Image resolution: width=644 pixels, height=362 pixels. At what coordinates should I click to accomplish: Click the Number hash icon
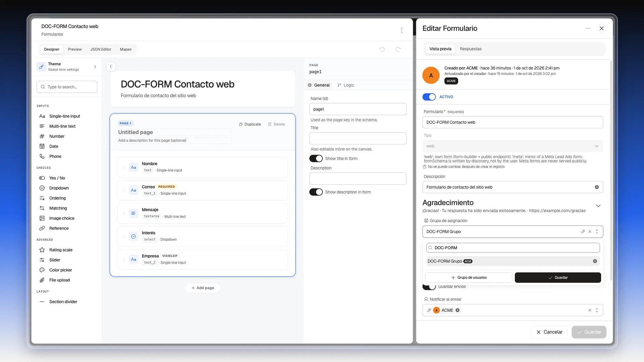click(x=42, y=136)
